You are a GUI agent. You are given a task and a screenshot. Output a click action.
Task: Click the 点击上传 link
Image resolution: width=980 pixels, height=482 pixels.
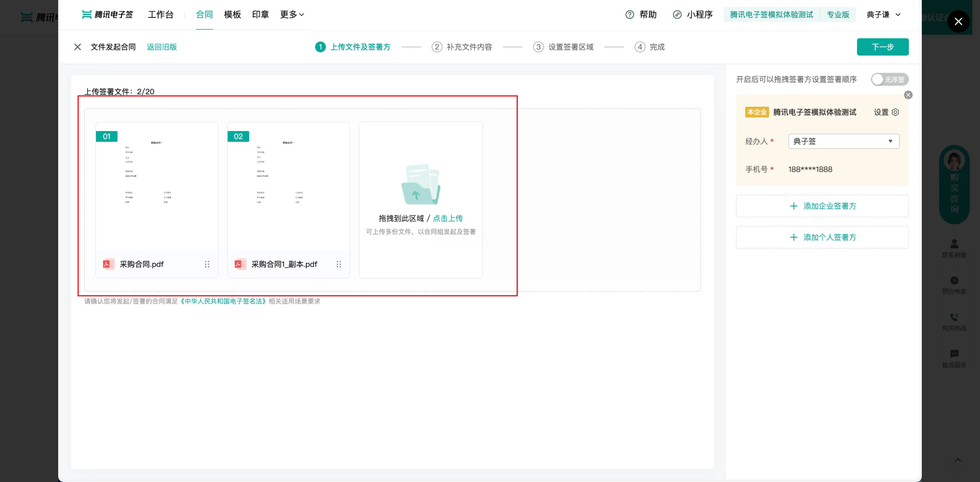click(x=448, y=218)
